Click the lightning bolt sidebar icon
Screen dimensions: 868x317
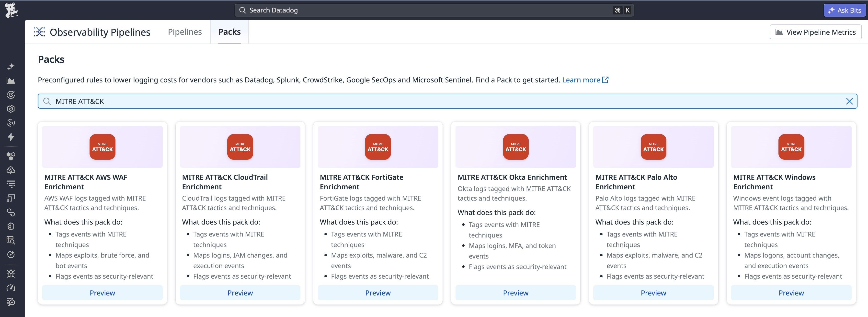(11, 137)
